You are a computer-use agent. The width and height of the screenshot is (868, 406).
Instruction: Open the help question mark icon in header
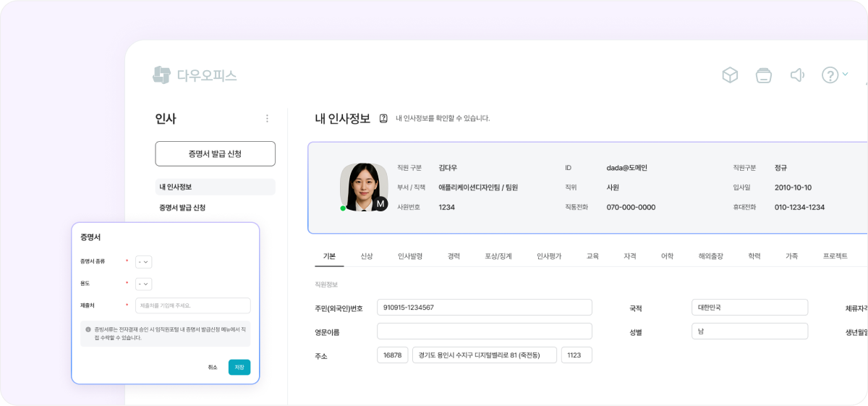830,75
